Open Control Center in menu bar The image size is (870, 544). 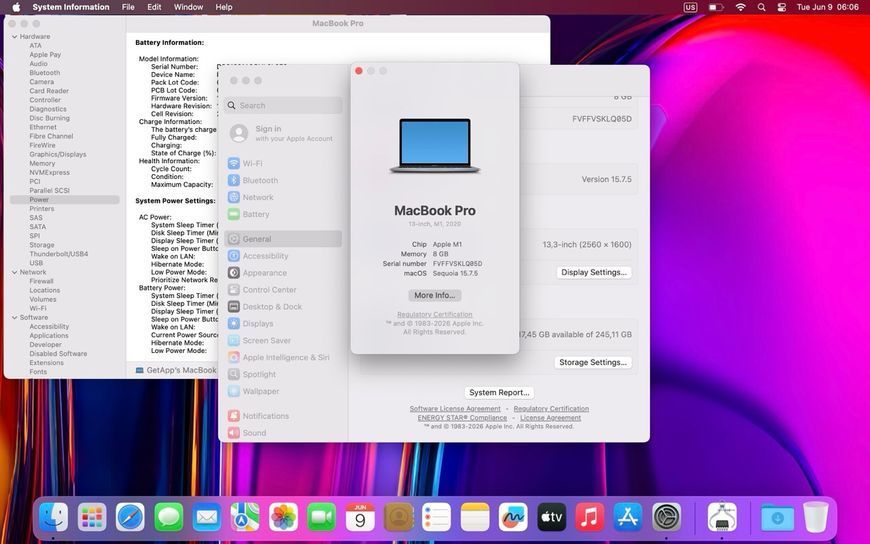click(x=782, y=7)
